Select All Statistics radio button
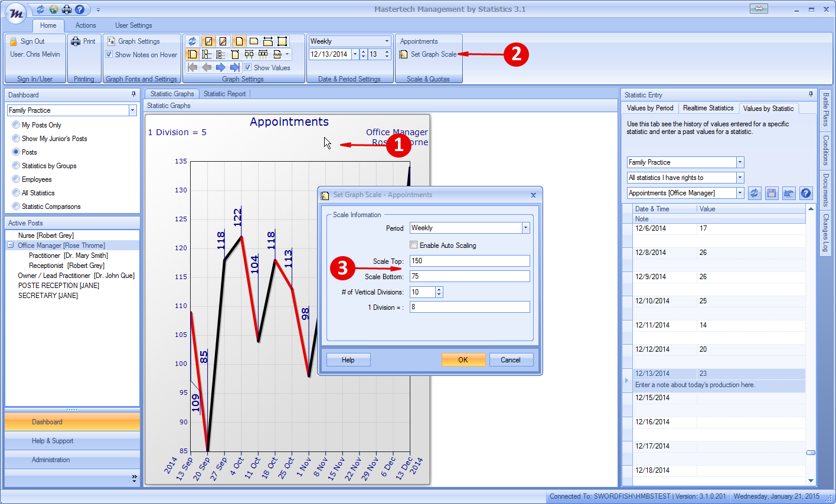 [x=16, y=193]
